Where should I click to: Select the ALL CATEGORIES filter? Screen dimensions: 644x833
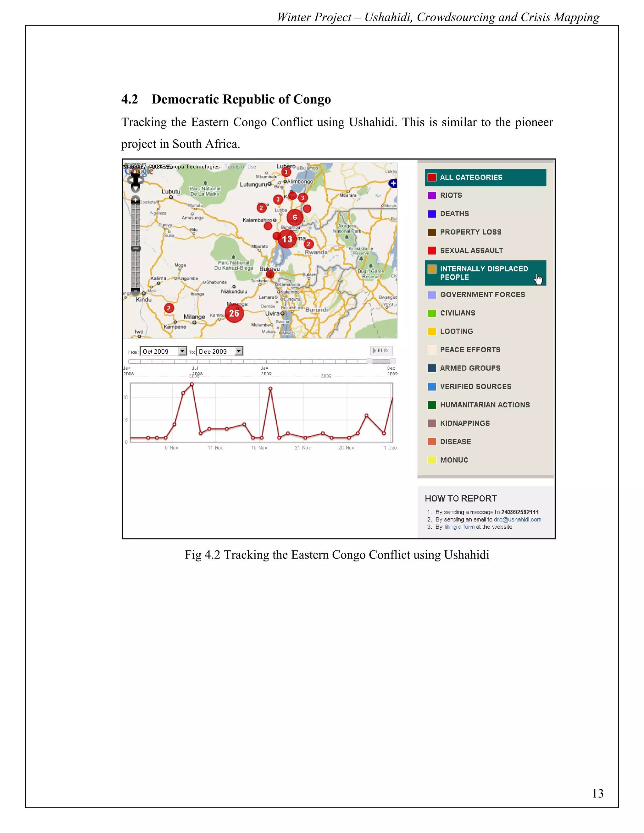pos(485,177)
